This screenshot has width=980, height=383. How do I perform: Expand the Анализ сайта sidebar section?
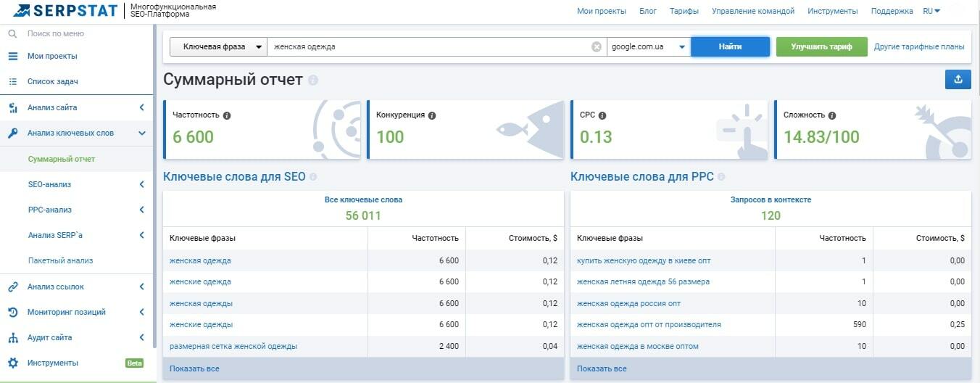142,107
